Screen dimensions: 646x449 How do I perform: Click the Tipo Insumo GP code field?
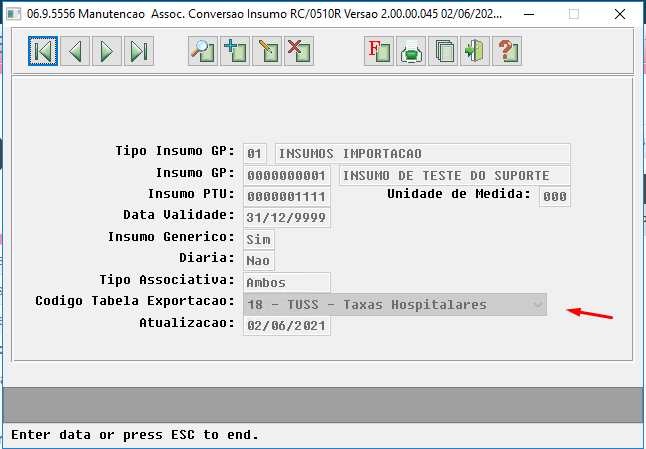[x=255, y=154]
